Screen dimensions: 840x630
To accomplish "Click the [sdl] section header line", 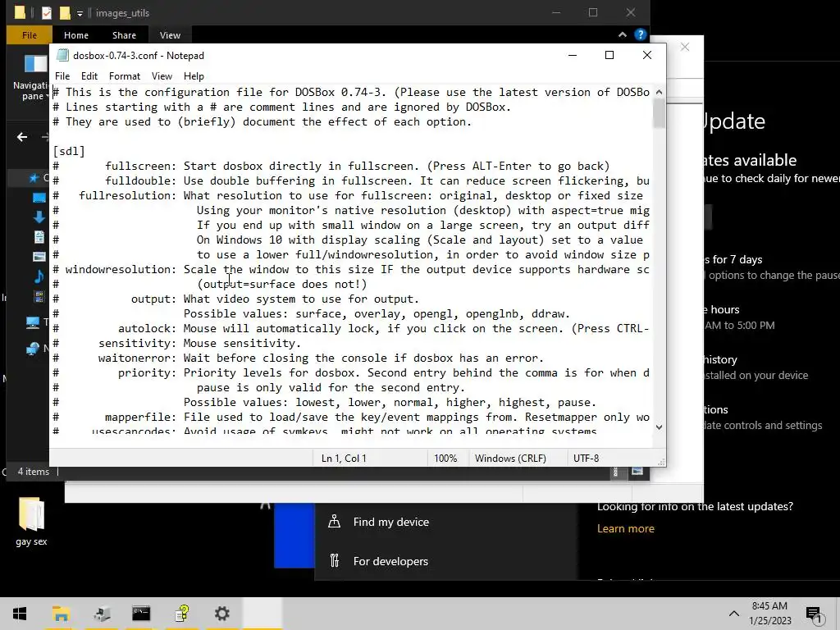I will tap(69, 151).
